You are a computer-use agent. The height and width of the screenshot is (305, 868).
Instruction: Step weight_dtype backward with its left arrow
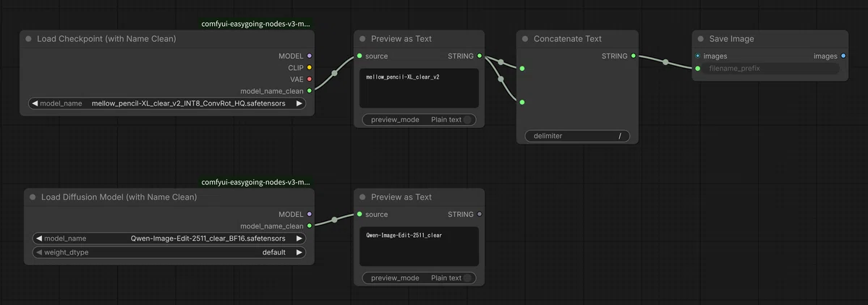(38, 253)
